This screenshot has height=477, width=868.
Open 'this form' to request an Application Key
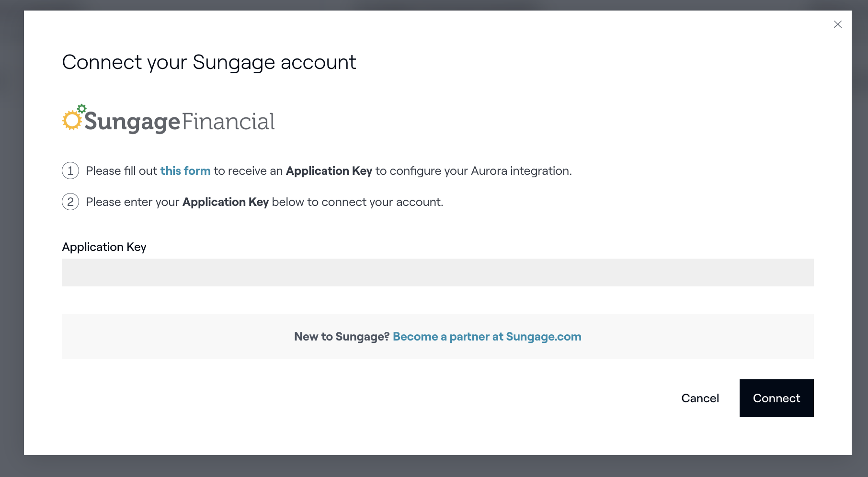coord(185,170)
